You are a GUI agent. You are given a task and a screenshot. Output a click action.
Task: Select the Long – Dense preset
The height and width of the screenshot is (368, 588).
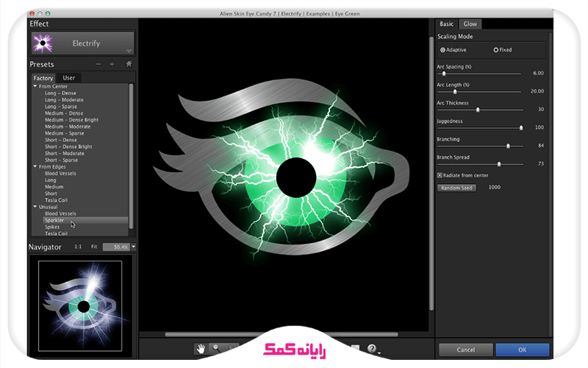coord(60,93)
